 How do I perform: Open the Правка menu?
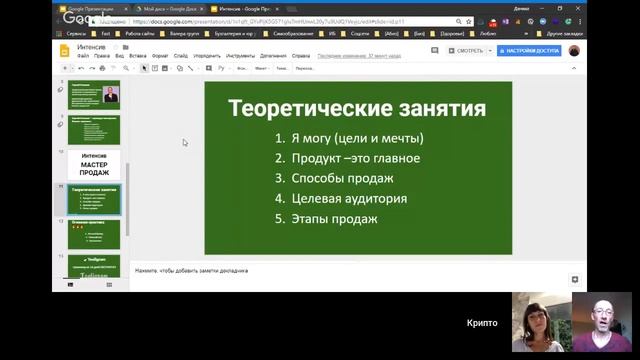pyautogui.click(x=102, y=56)
